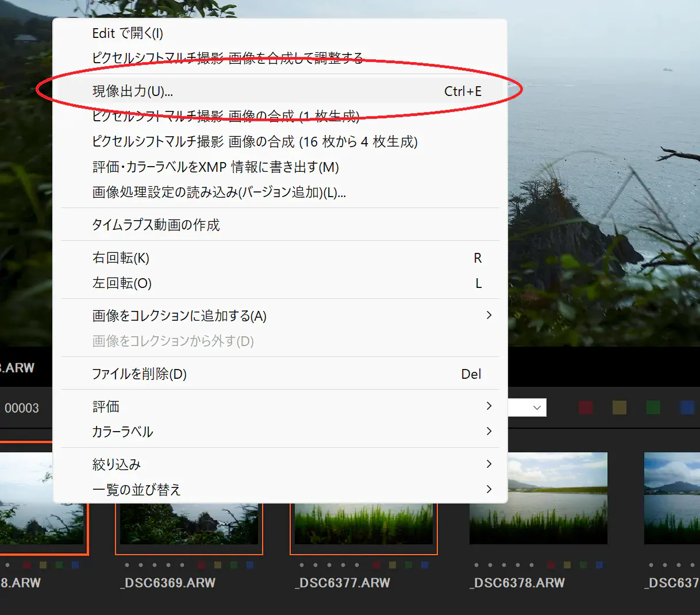Expand the "画像をコレクションに追加する(A)" submenu arrow
700x615 pixels.
click(x=489, y=315)
